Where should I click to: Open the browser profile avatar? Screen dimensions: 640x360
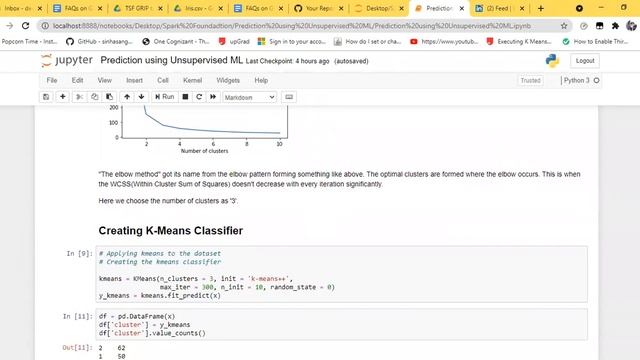(631, 26)
